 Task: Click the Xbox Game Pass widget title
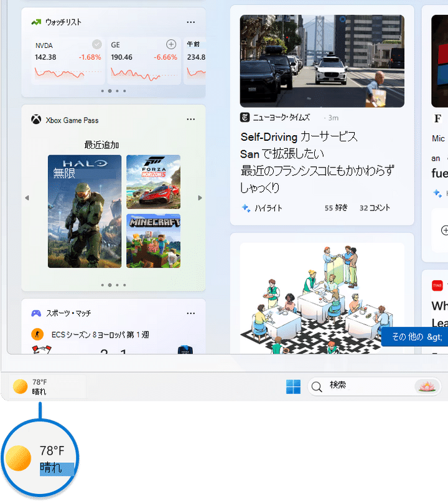(72, 120)
